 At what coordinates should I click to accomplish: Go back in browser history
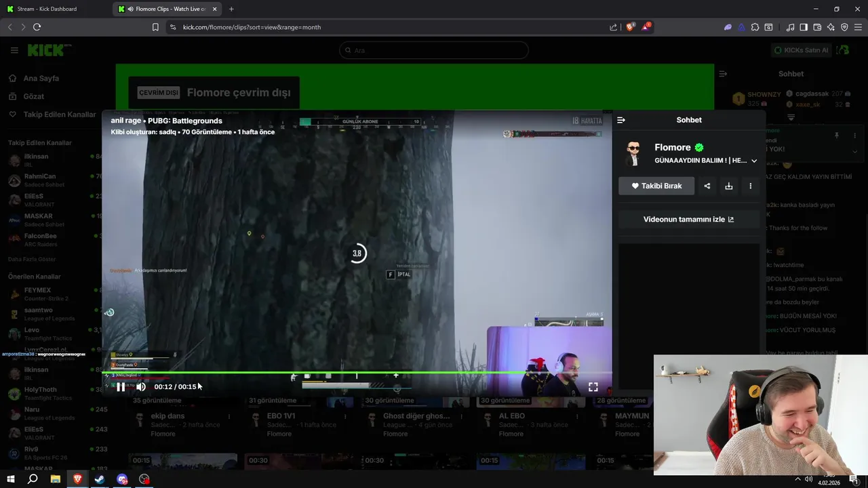point(9,27)
